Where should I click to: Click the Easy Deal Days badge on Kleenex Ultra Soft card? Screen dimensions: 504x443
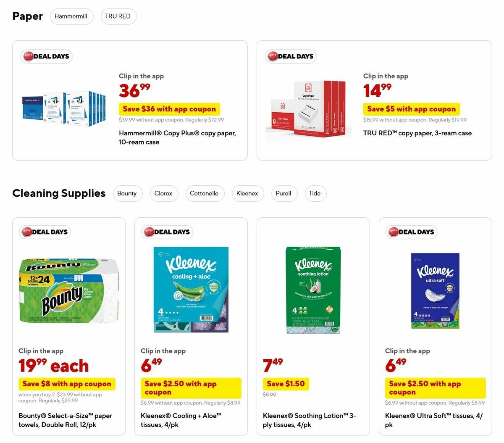[x=411, y=232]
